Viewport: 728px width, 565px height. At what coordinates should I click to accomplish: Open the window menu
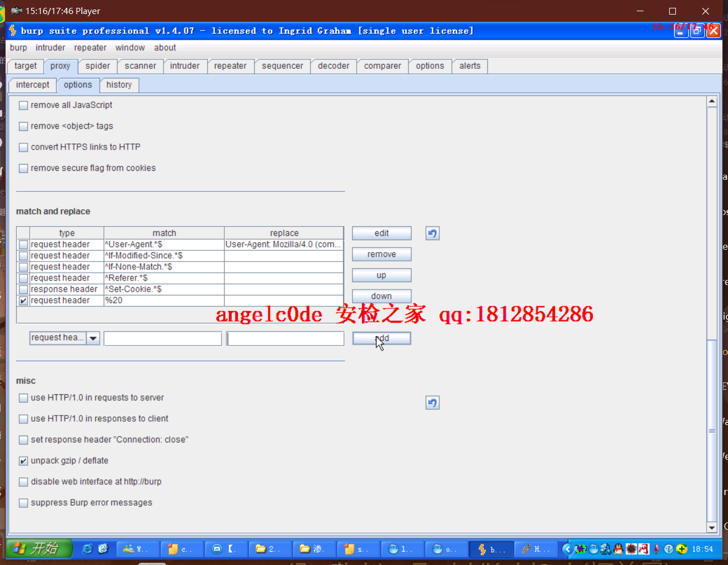coord(130,48)
